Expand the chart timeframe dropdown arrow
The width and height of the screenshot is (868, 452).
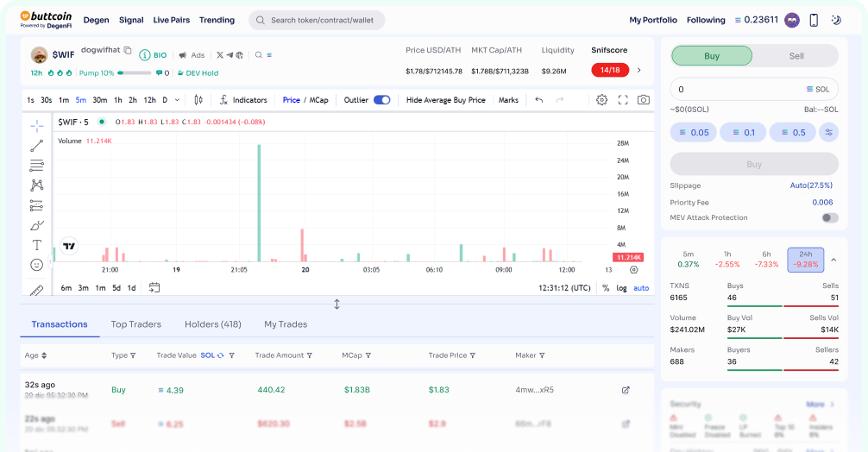(x=178, y=100)
